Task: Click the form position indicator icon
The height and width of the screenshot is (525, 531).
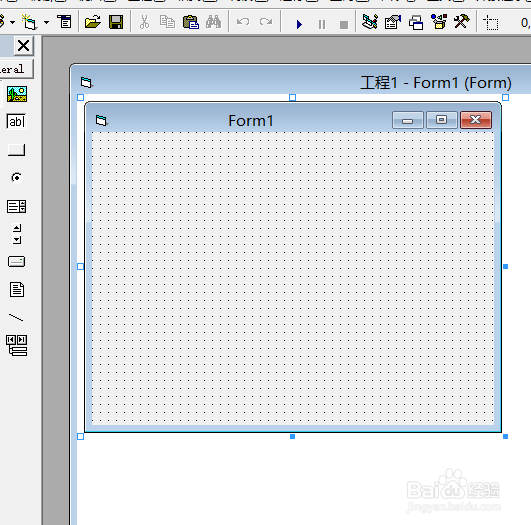Action: click(x=491, y=23)
